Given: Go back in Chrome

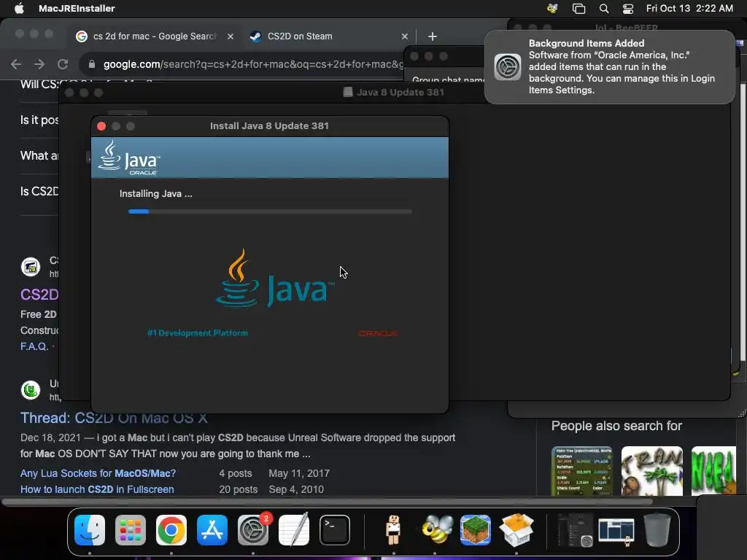Looking at the screenshot, I should pyautogui.click(x=16, y=64).
